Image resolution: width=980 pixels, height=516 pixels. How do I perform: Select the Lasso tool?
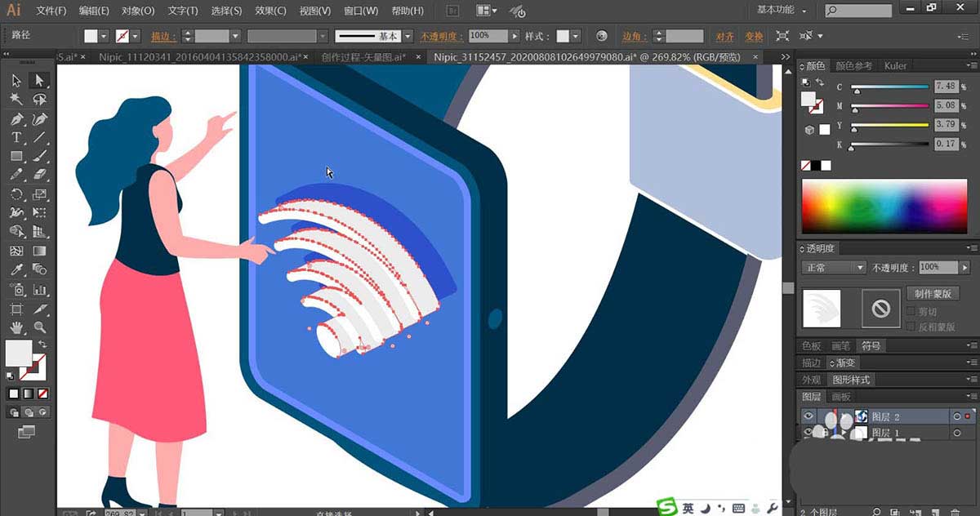point(39,99)
